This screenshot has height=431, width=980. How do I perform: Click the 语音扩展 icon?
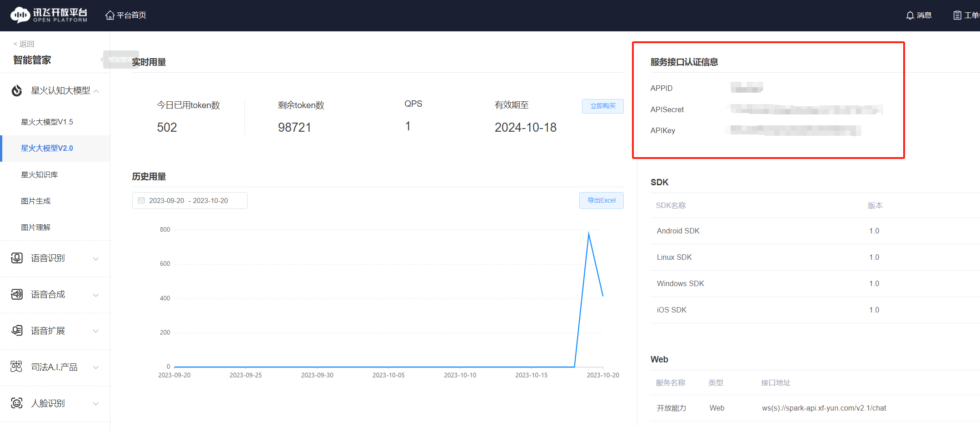click(x=17, y=331)
